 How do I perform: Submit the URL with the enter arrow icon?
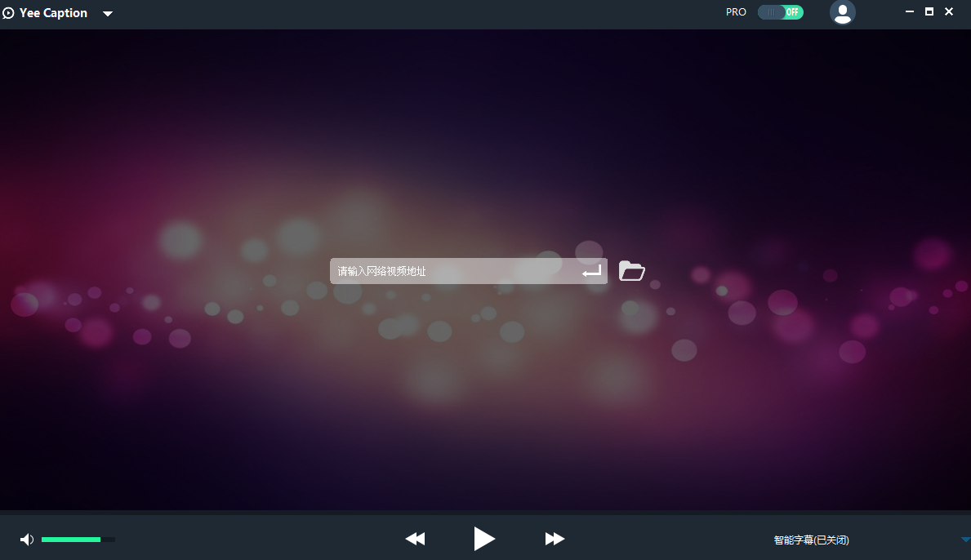tap(591, 271)
